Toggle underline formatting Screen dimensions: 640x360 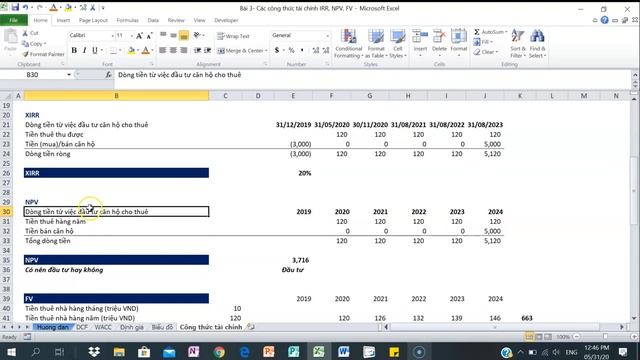(95, 50)
